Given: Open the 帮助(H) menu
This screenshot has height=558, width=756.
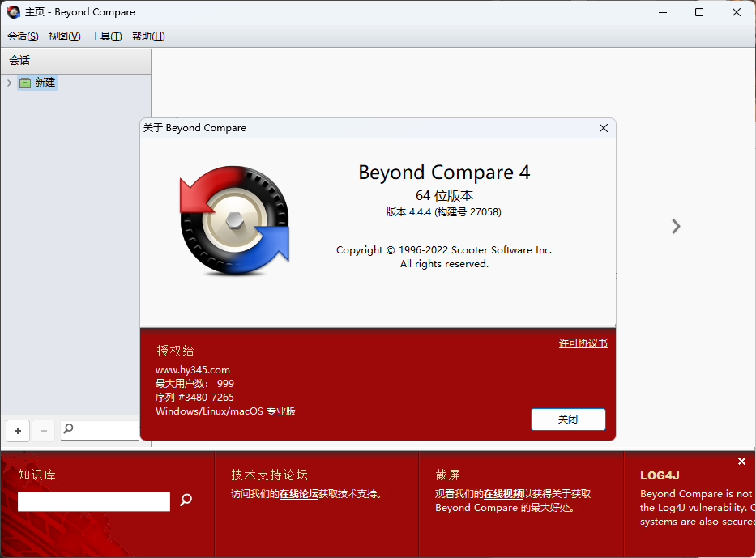Looking at the screenshot, I should click(147, 36).
